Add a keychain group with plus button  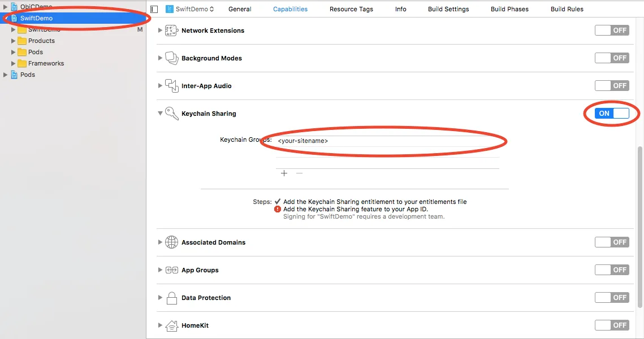284,173
